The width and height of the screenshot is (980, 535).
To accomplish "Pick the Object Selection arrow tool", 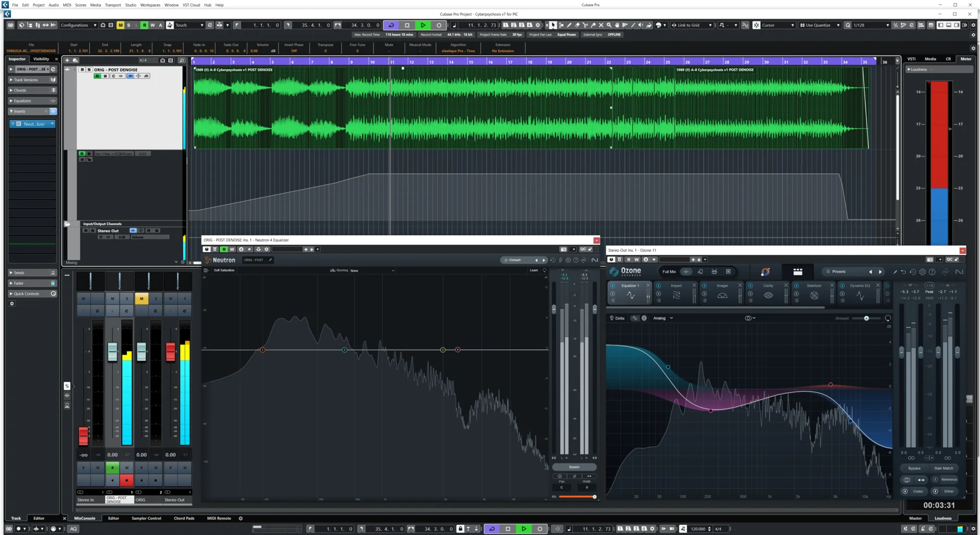I will click(553, 25).
